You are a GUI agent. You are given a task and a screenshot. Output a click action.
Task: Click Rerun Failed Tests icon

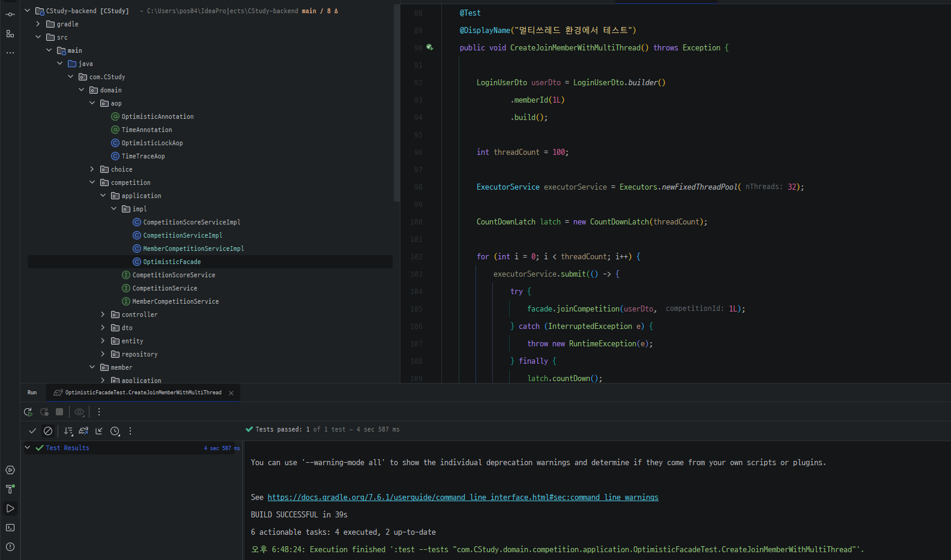click(44, 412)
